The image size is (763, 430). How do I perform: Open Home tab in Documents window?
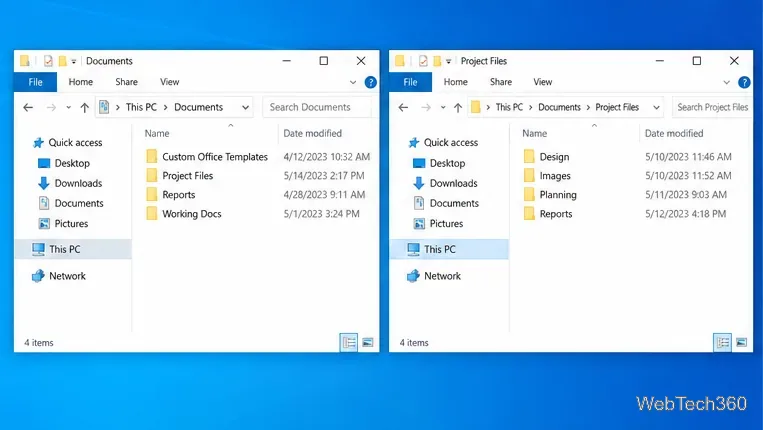[x=81, y=82]
